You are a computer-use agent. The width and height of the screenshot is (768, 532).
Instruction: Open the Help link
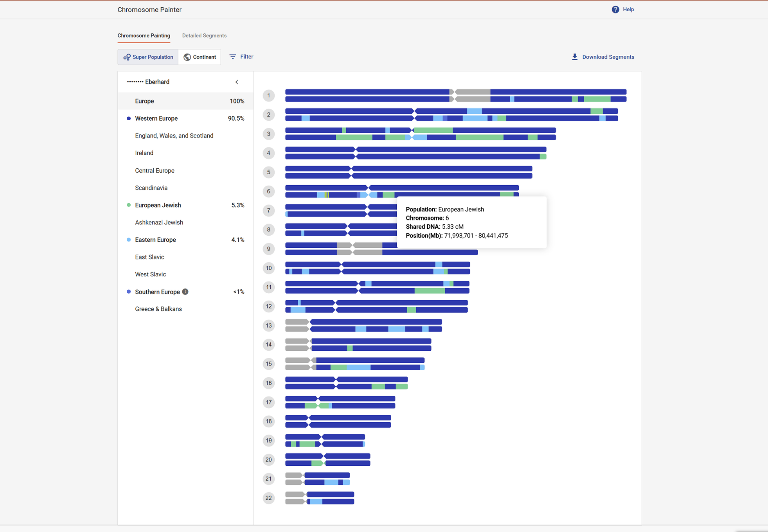click(x=628, y=10)
